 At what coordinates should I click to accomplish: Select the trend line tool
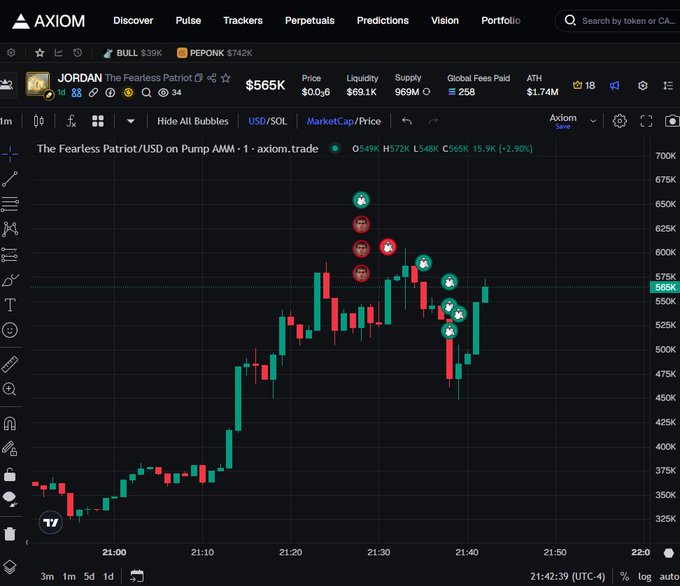pyautogui.click(x=10, y=179)
